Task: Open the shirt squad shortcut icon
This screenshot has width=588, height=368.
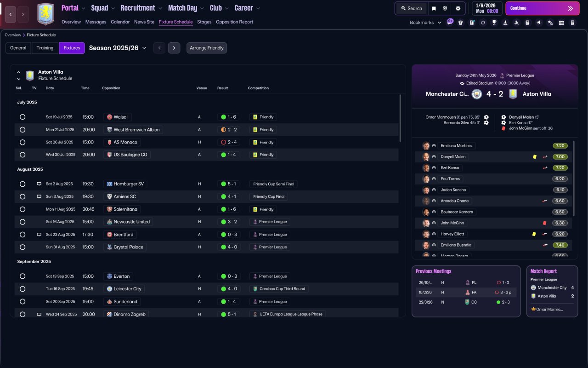Action: point(461,23)
